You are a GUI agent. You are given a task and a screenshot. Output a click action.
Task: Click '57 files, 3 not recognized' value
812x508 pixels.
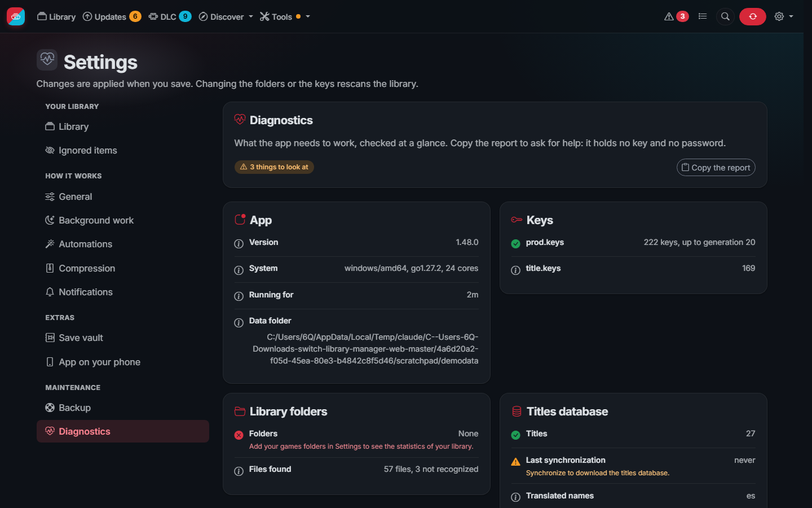(431, 469)
